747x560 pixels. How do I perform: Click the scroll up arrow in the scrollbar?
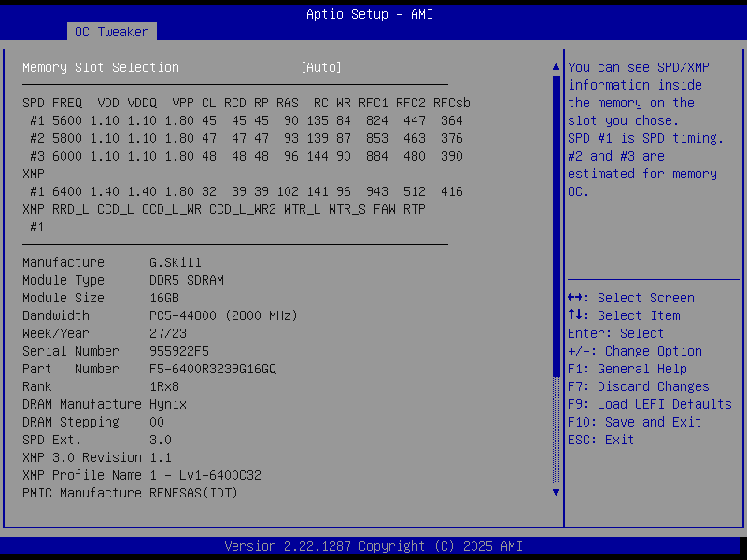(x=557, y=67)
